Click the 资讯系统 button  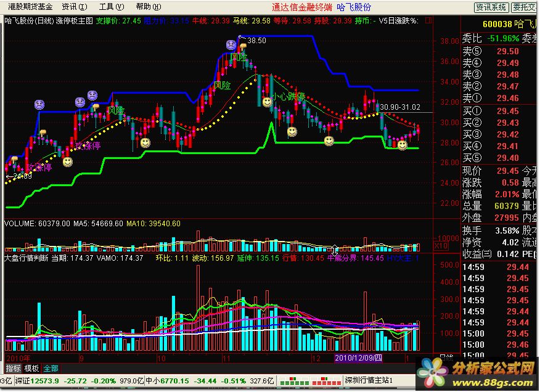coord(491,7)
